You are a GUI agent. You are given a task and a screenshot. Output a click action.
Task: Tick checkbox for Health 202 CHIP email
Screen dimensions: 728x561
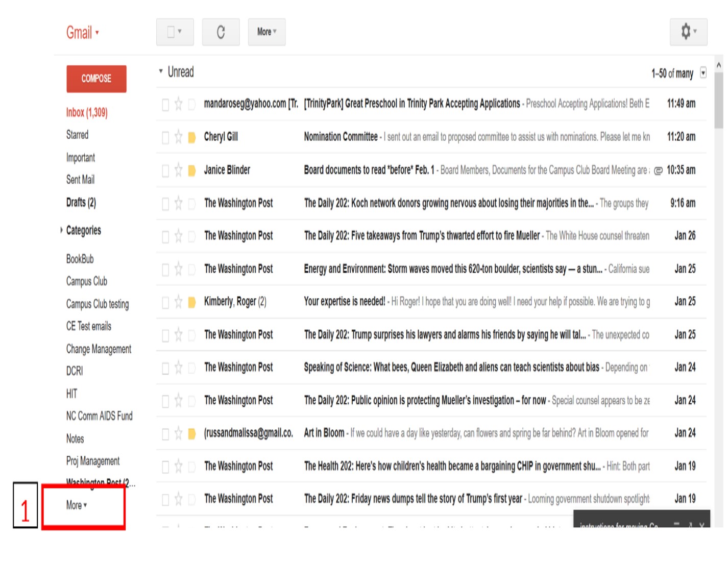point(165,467)
